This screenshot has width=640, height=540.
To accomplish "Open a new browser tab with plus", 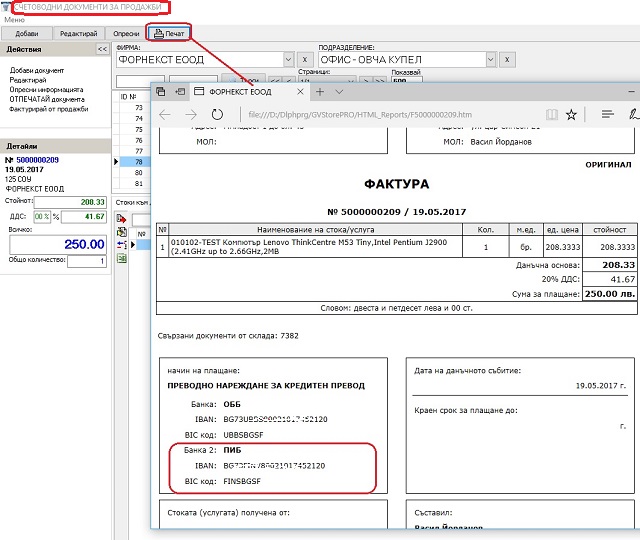I will (x=320, y=91).
